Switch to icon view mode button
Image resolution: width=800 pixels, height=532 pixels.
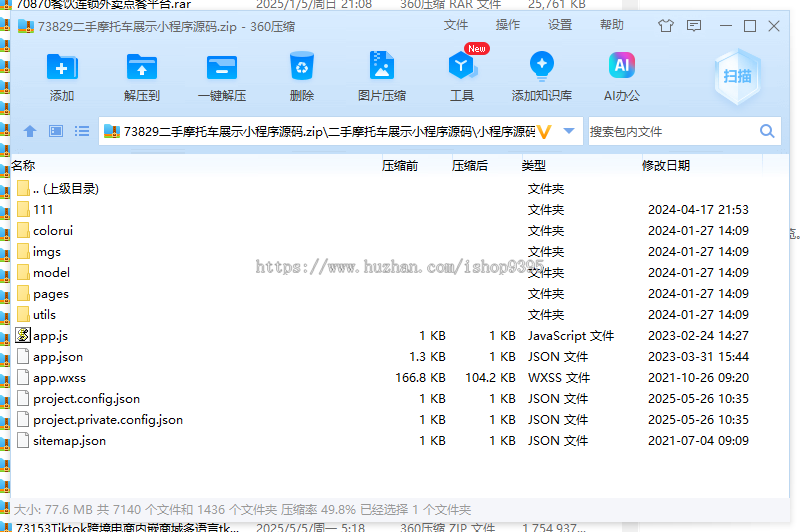pyautogui.click(x=56, y=132)
